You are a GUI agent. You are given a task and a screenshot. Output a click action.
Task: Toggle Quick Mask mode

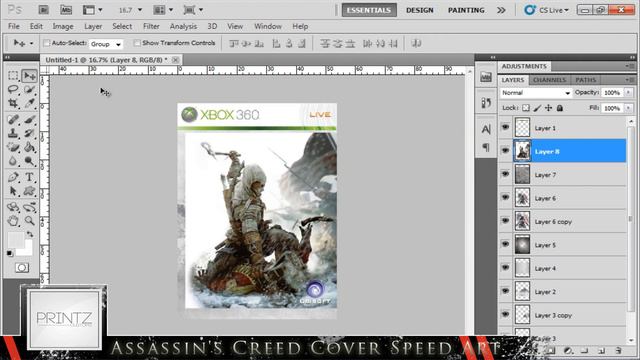coord(22,268)
